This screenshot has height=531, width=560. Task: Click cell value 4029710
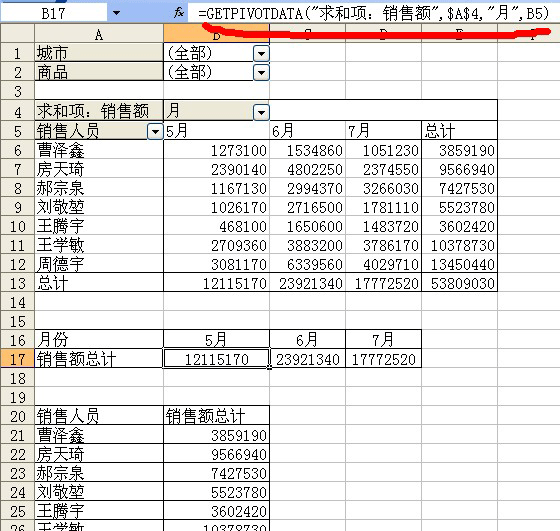click(x=391, y=265)
